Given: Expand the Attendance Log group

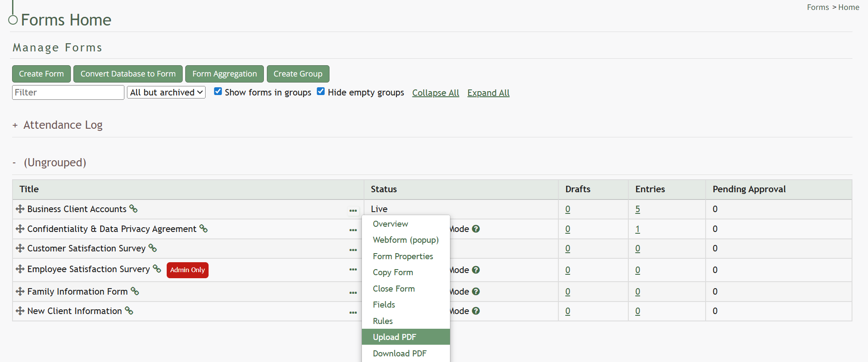Looking at the screenshot, I should (15, 125).
